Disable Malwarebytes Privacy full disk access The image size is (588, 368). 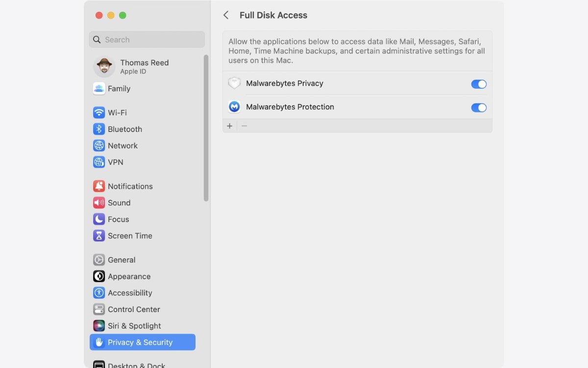click(x=478, y=84)
